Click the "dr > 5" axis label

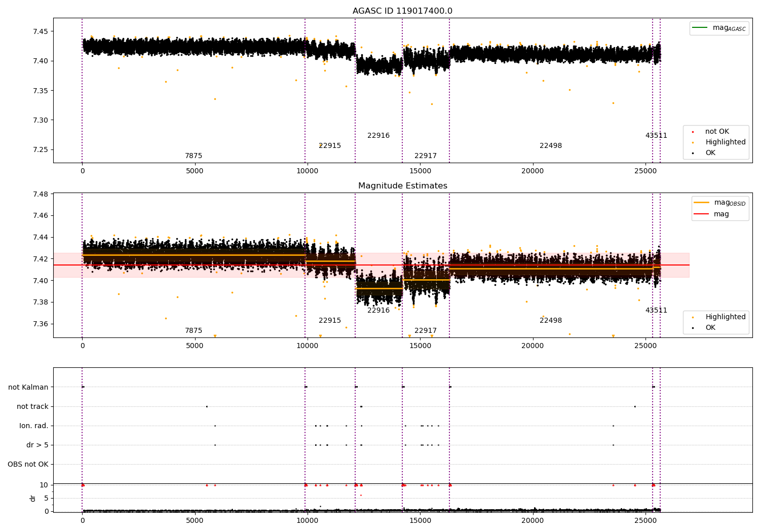click(x=37, y=445)
